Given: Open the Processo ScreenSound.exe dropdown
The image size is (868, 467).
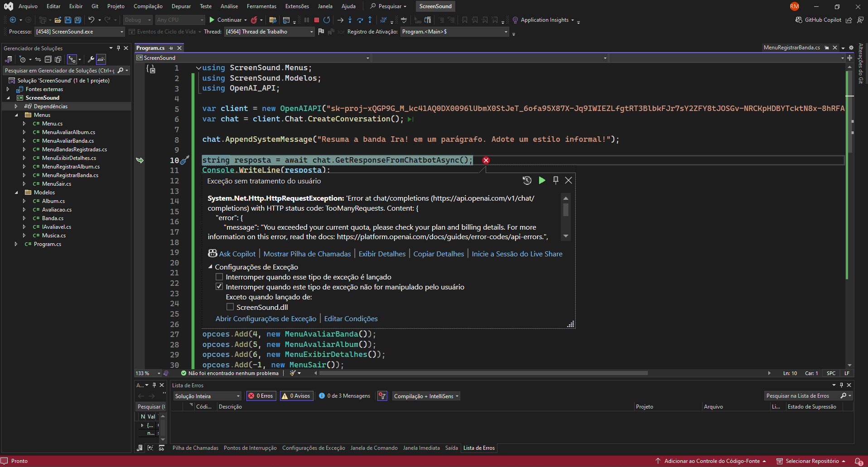Looking at the screenshot, I should click(80, 32).
